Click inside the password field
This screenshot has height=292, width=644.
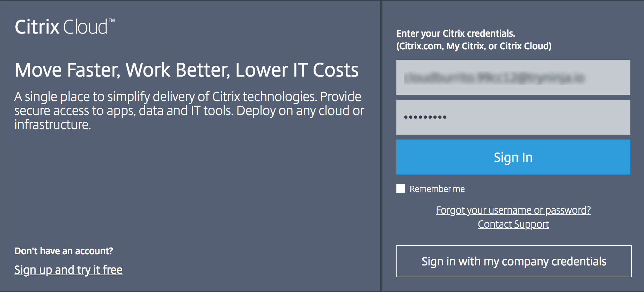coord(513,117)
